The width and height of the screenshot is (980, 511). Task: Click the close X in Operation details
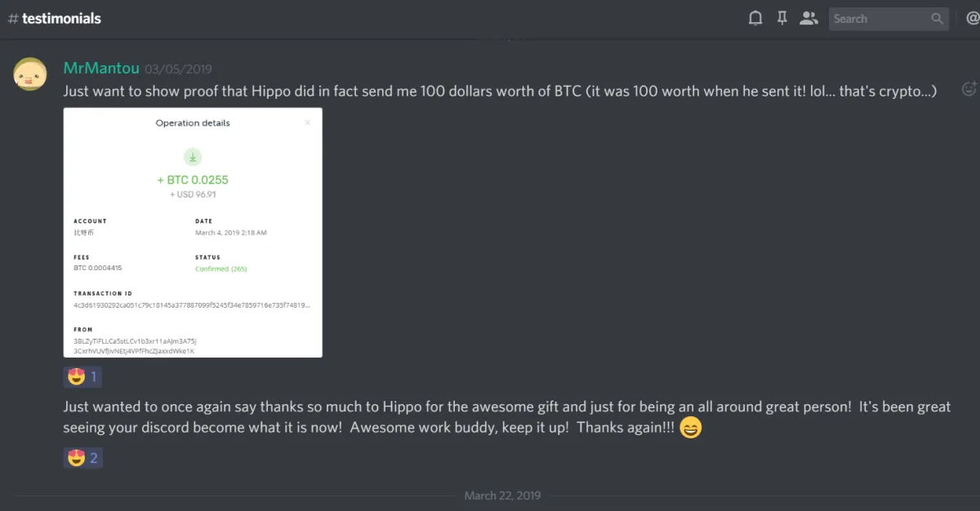coord(308,122)
